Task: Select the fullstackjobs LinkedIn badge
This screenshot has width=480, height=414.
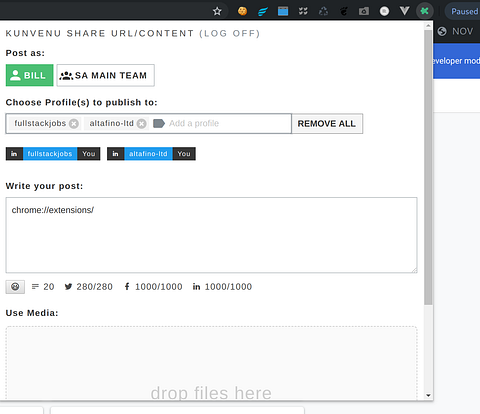Action: click(53, 154)
